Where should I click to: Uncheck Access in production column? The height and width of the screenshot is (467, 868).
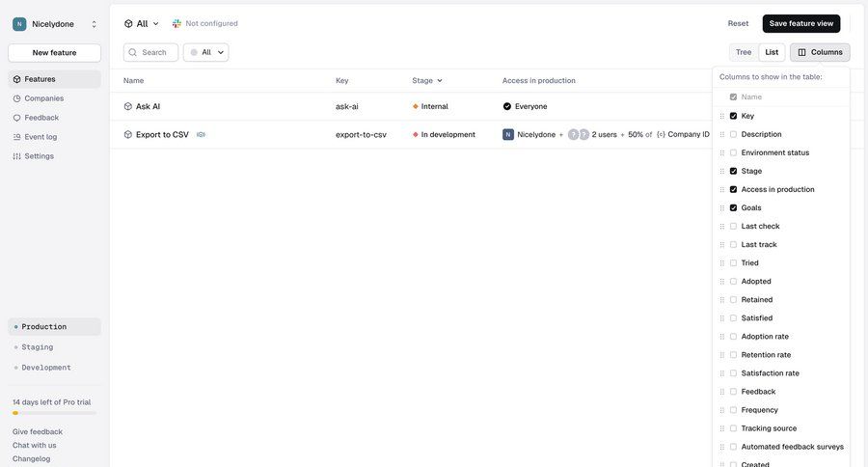pyautogui.click(x=734, y=189)
